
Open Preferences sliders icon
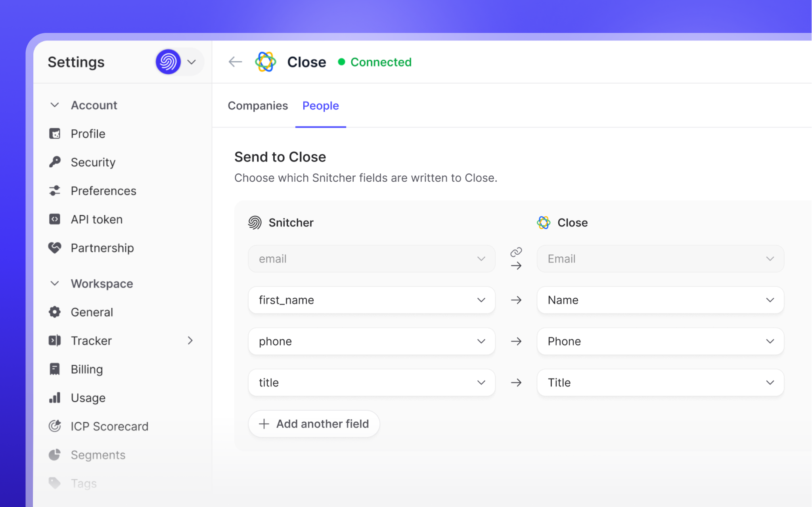[x=55, y=191]
